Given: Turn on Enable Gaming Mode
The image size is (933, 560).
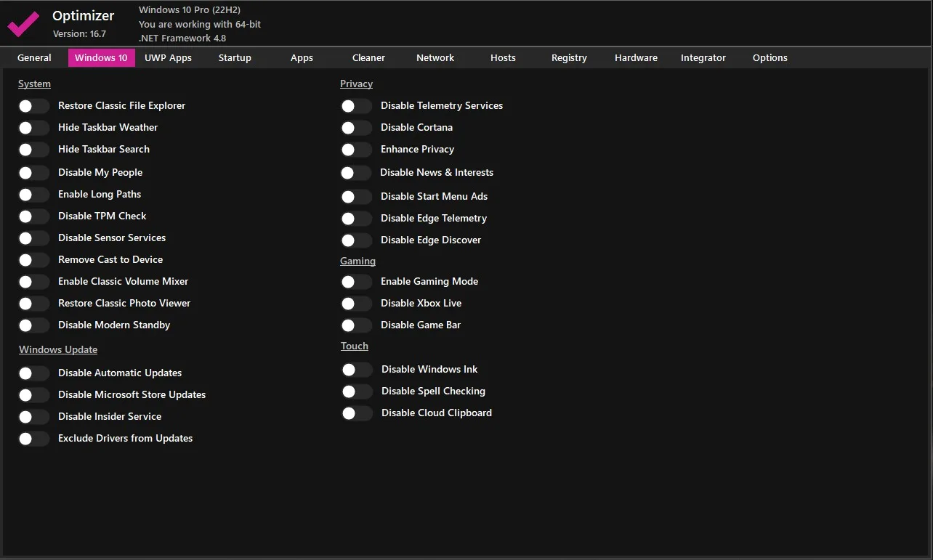Looking at the screenshot, I should coord(356,282).
